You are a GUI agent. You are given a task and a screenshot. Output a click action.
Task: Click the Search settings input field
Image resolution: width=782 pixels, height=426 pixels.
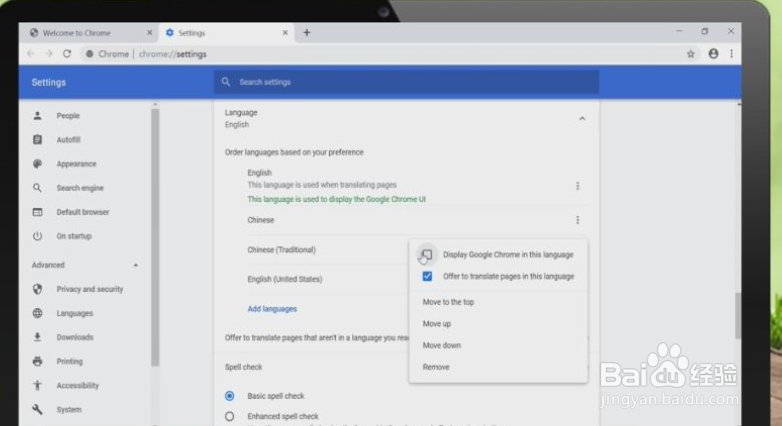406,82
